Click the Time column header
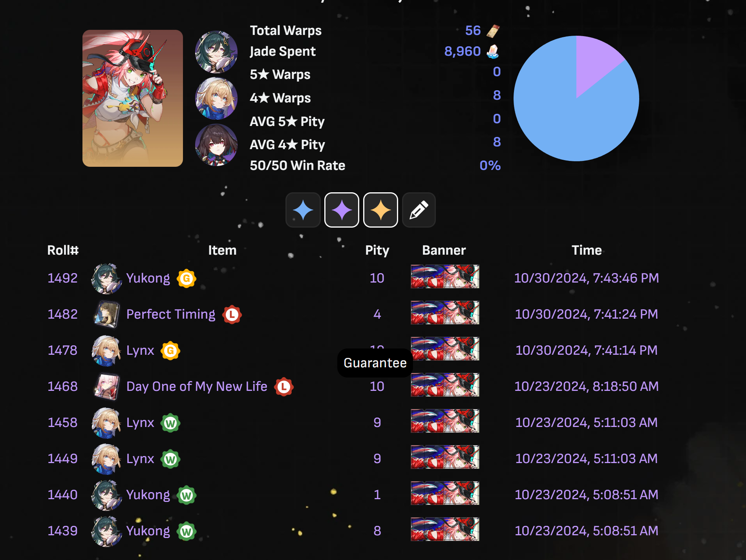This screenshot has height=560, width=746. click(587, 250)
